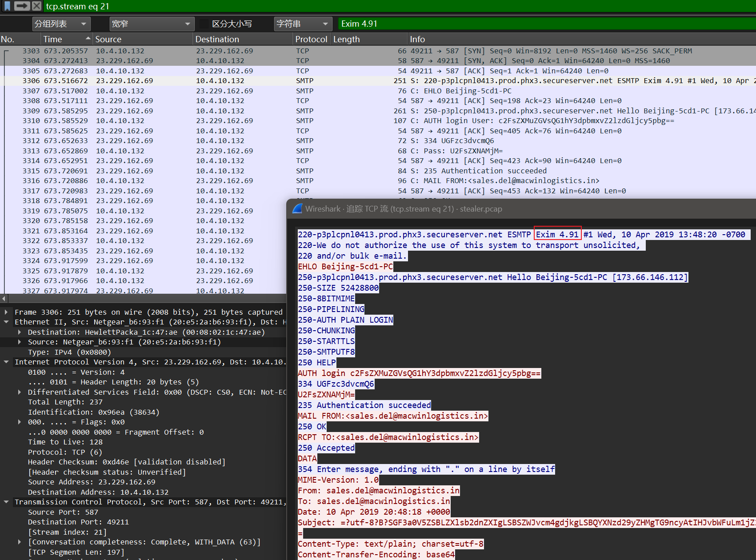Expand the Differentiated Services Field node

[20, 392]
